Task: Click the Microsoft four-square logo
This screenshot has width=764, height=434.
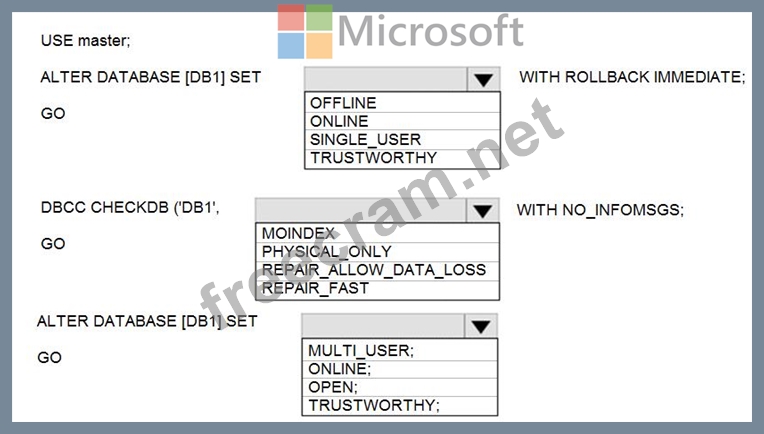Action: (x=305, y=32)
